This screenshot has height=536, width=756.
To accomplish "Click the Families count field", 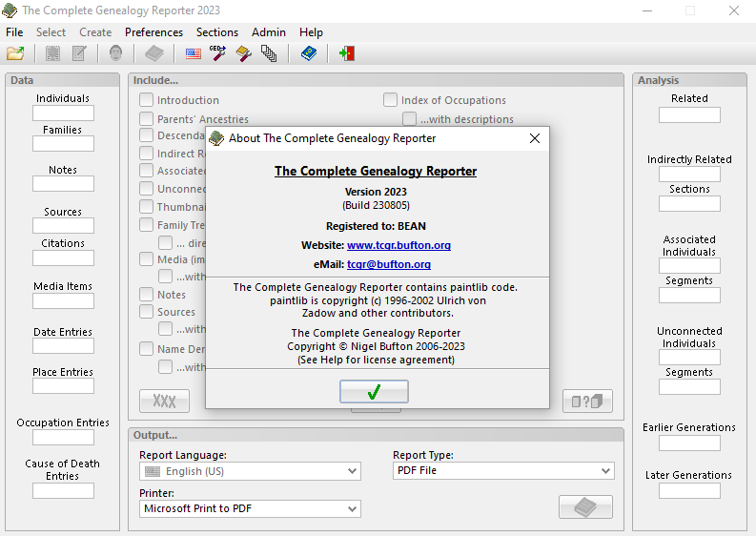I will coord(63,144).
